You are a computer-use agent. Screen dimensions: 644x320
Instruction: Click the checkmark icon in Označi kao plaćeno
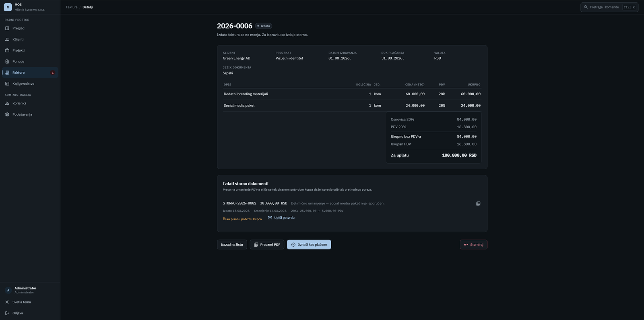293,245
